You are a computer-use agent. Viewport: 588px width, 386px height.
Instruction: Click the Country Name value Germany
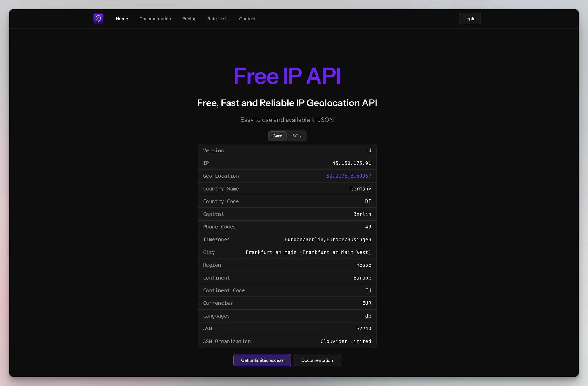[x=361, y=189]
